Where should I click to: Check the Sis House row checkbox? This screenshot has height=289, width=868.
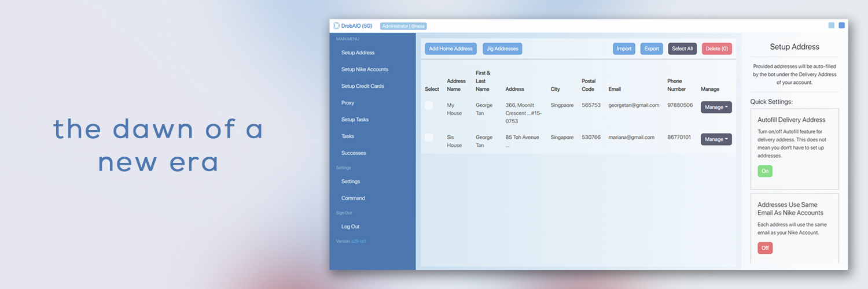coord(429,138)
